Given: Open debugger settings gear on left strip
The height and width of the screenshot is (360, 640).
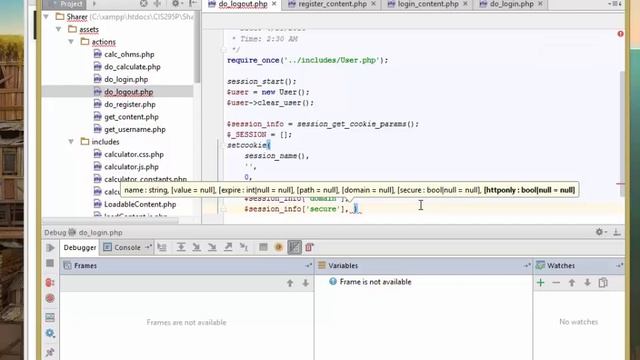Looking at the screenshot, I should point(50,333).
